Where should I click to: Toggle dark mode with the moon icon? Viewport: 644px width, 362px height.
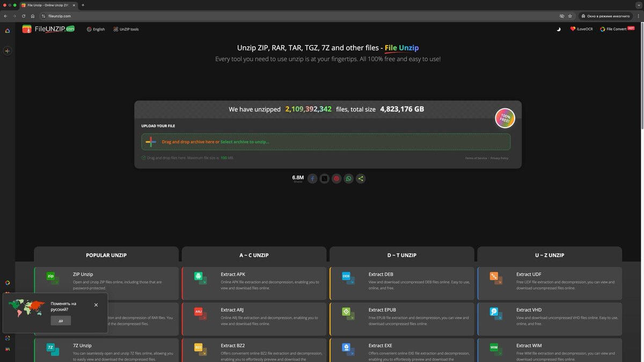(559, 29)
